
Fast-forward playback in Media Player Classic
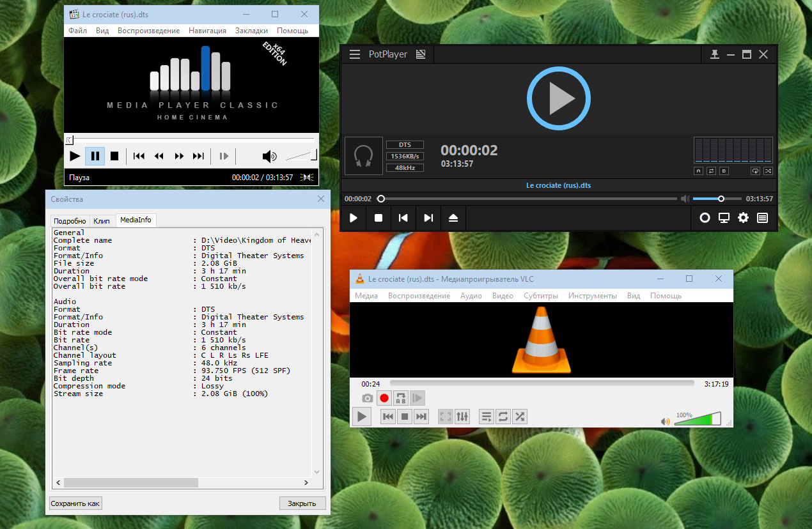pos(179,156)
